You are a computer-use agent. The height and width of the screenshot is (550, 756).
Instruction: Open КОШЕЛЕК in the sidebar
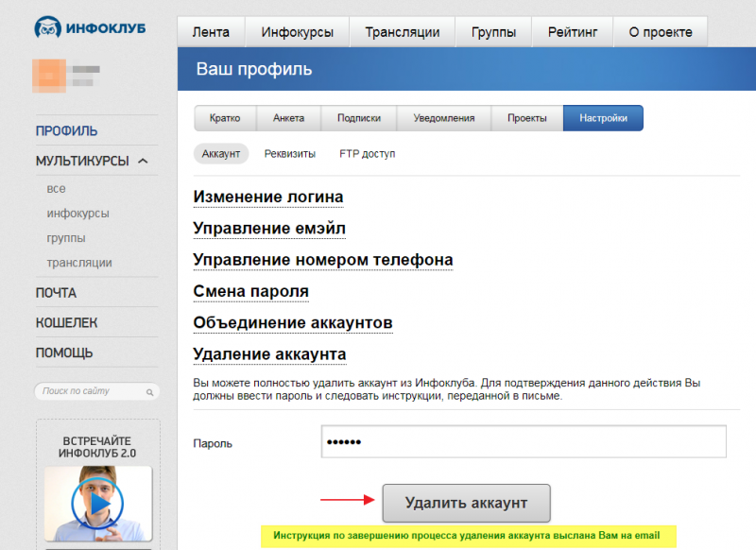pos(66,322)
